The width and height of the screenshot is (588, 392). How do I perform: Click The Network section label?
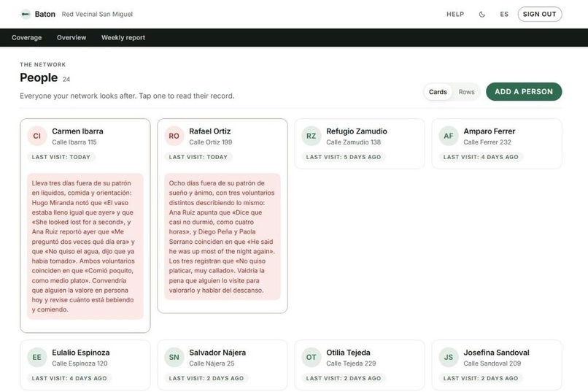pyautogui.click(x=43, y=64)
